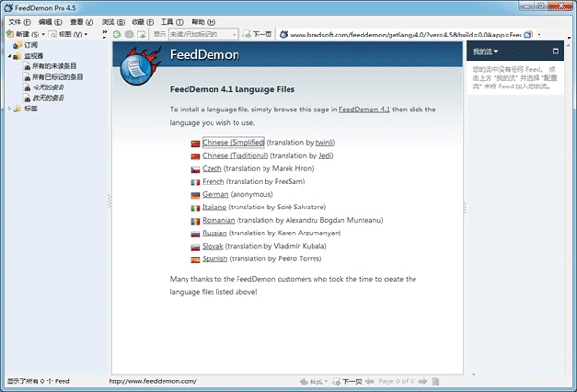This screenshot has height=392, width=577.
Task: Open the 新建 dropdown arrow
Action: click(x=43, y=35)
